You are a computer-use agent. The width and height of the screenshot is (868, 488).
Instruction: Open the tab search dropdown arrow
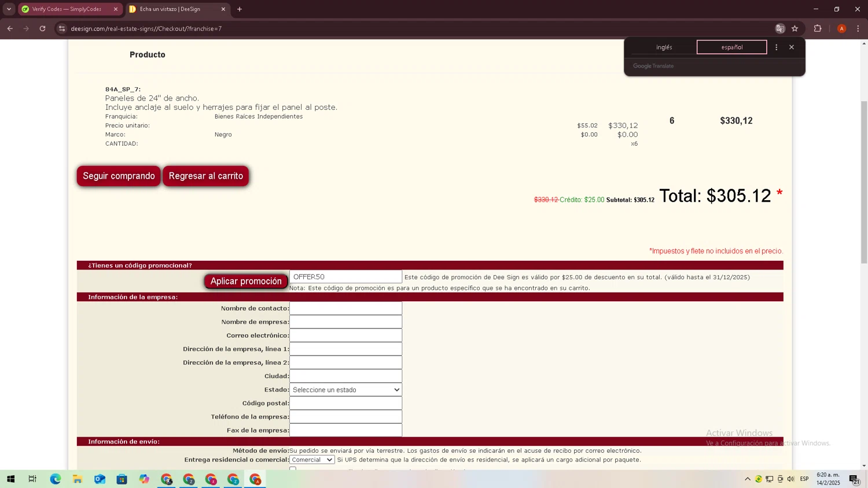(x=9, y=9)
